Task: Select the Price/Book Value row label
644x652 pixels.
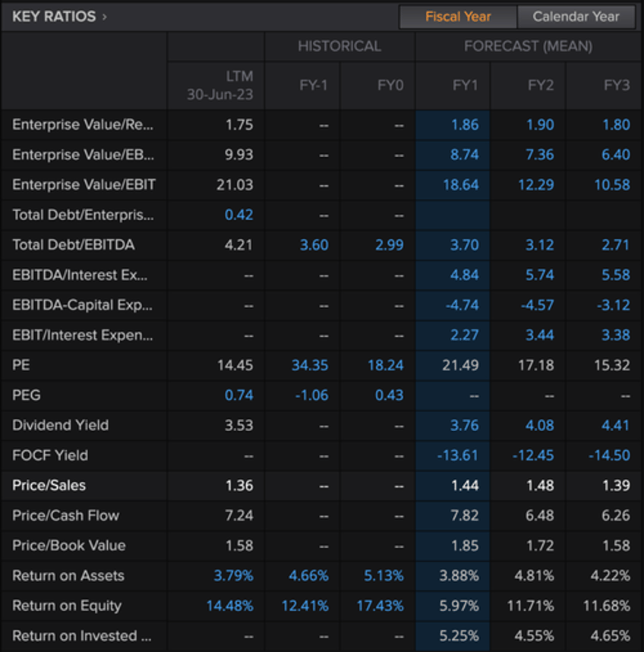Action: [68, 546]
